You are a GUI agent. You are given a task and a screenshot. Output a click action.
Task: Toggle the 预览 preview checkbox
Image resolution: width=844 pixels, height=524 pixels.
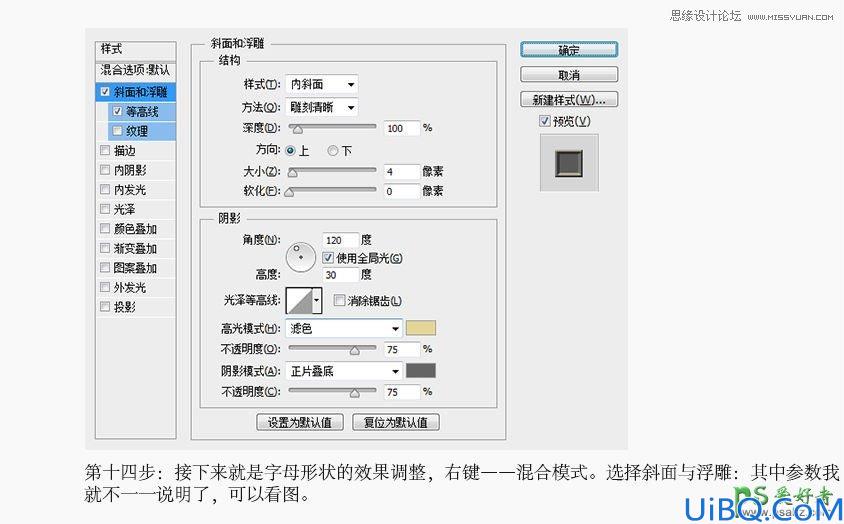545,121
